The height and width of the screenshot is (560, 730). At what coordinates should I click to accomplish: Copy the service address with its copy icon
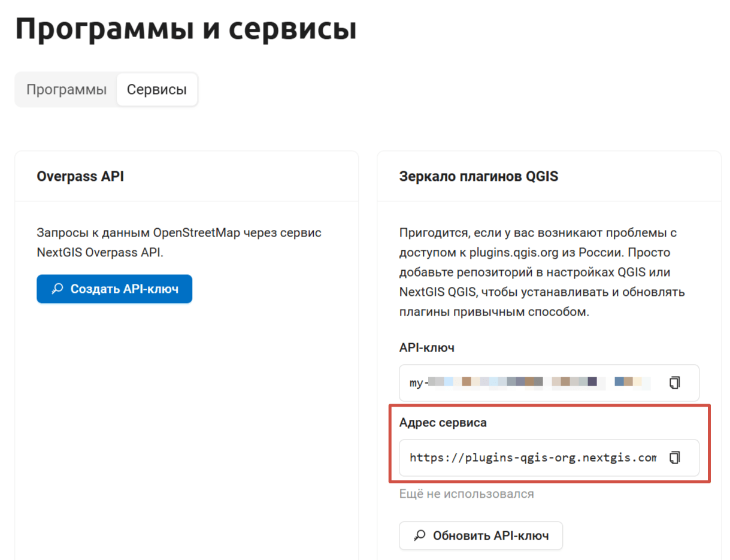pyautogui.click(x=675, y=458)
